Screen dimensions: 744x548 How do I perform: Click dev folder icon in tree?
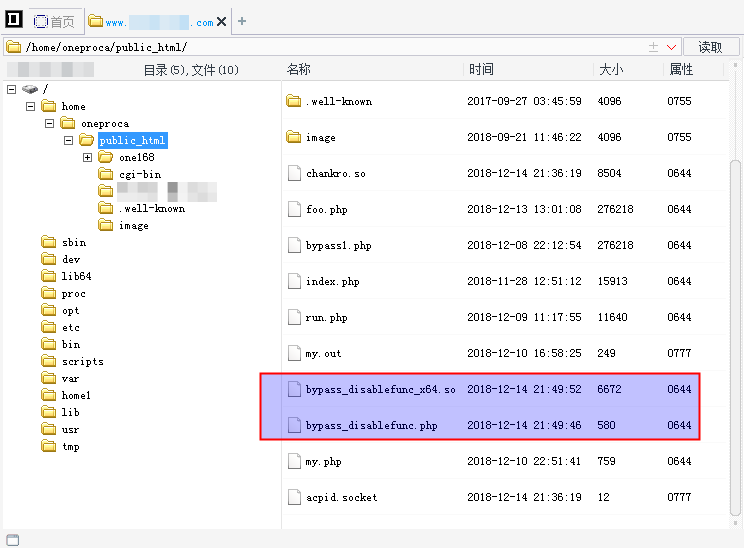pyautogui.click(x=49, y=260)
